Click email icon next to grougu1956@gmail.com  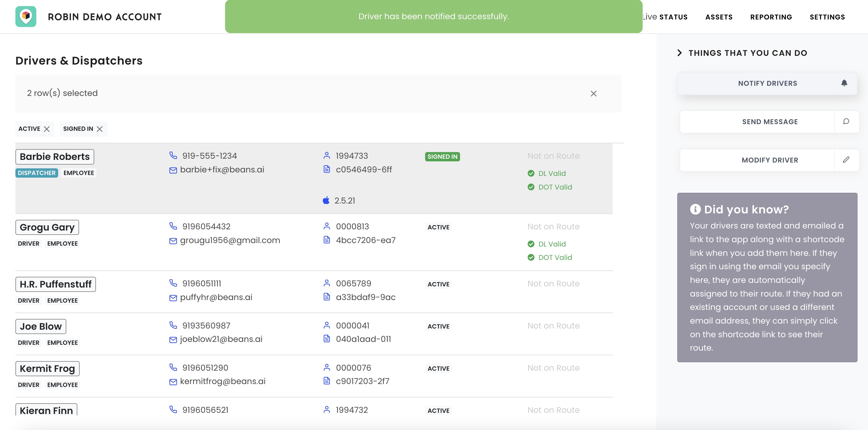click(173, 241)
